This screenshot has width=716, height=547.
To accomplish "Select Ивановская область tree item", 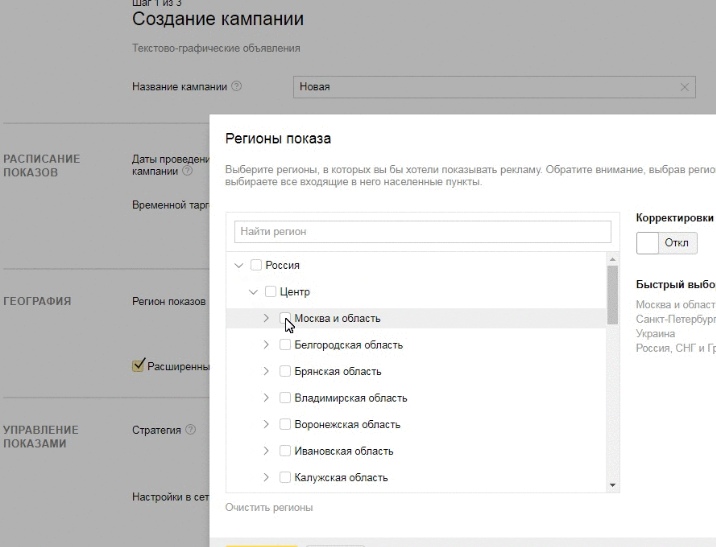I will 343,451.
